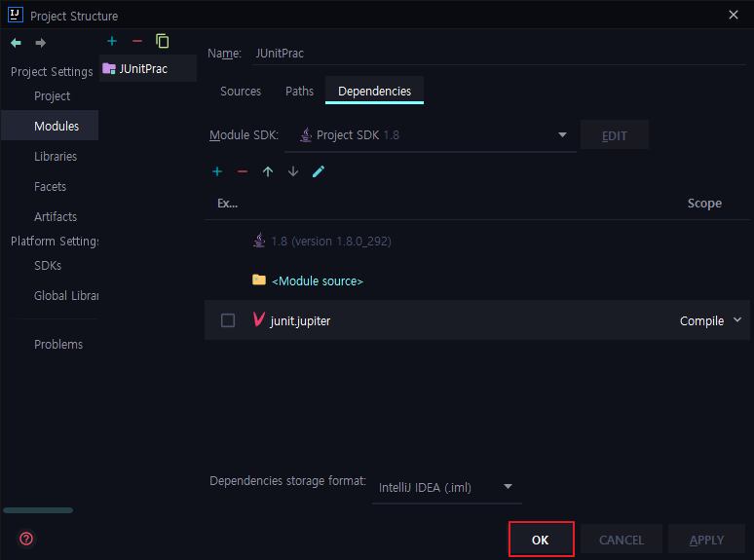Toggle the Export checkbox for junit.jupiter
Viewport: 754px width, 560px height.
click(228, 320)
